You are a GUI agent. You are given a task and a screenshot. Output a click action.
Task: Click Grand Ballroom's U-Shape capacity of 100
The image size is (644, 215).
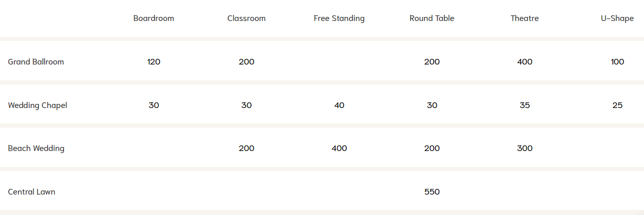pyautogui.click(x=617, y=62)
